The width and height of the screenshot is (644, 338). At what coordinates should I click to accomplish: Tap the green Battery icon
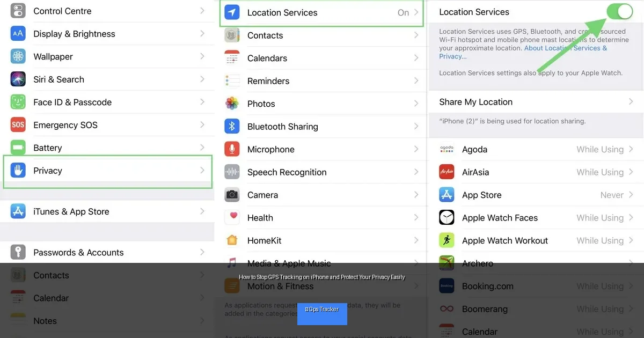click(18, 148)
